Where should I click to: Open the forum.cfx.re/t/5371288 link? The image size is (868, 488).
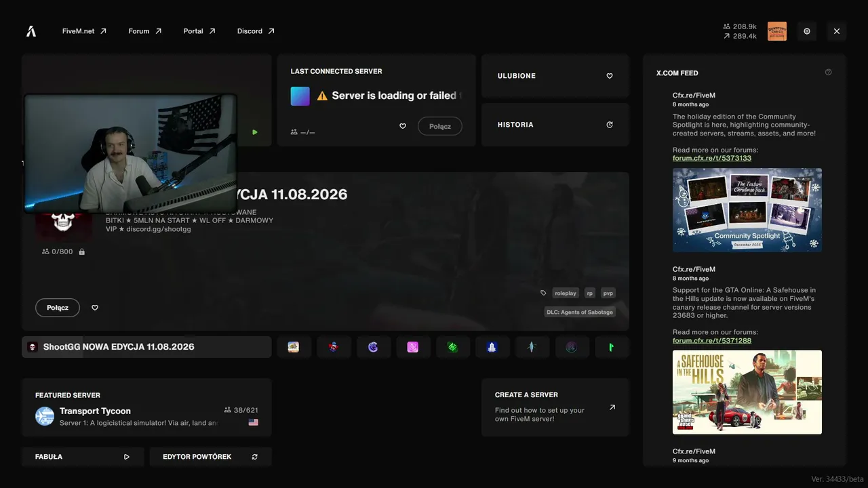tap(712, 340)
